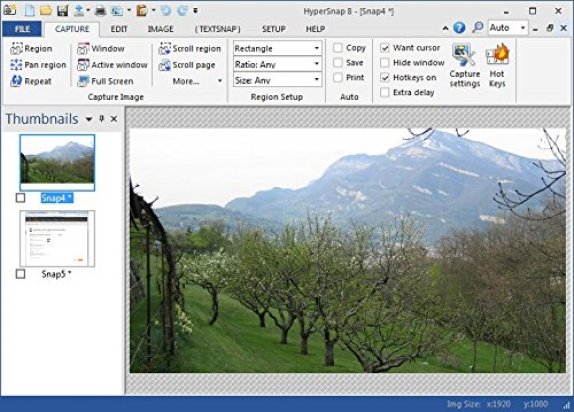Open the HELP ribbon tab

click(315, 29)
